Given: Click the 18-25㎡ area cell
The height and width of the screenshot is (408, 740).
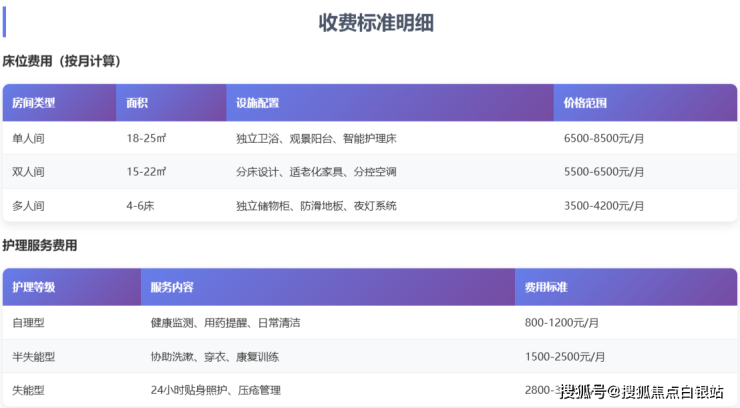Looking at the screenshot, I should (x=146, y=138).
